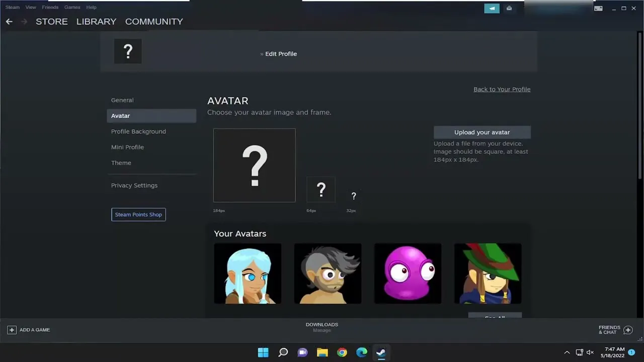Open Friends & Chat plus icon
The width and height of the screenshot is (644, 362).
coord(628,330)
